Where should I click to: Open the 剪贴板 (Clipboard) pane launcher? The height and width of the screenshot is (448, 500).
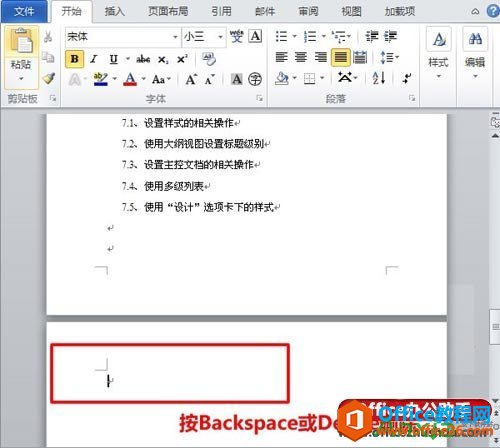pyautogui.click(x=53, y=98)
